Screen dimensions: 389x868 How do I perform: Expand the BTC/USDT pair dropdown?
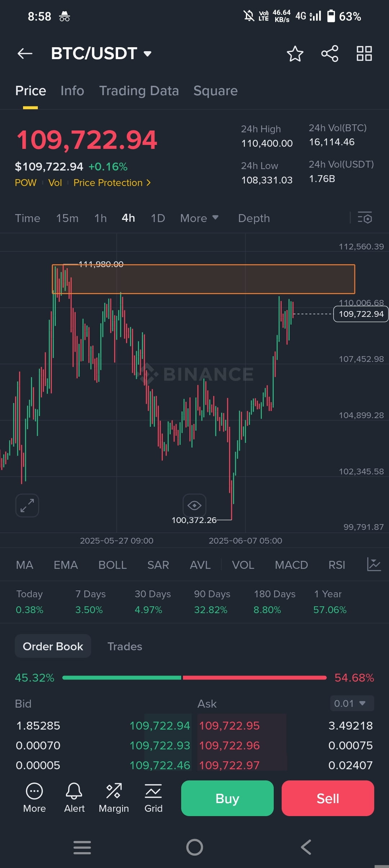pos(147,54)
